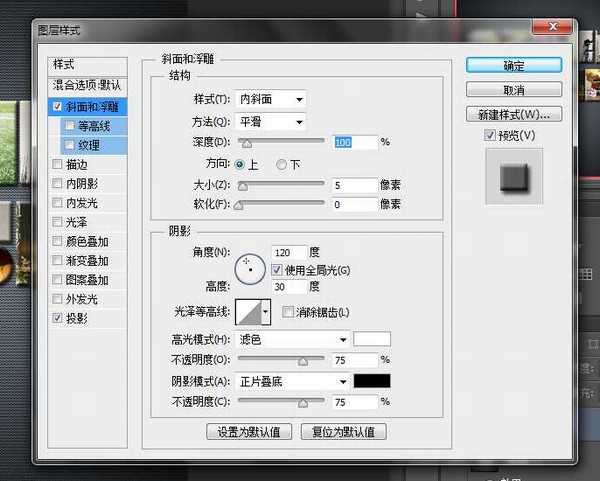
Task: Enable the 等高线 checkbox
Action: [68, 126]
